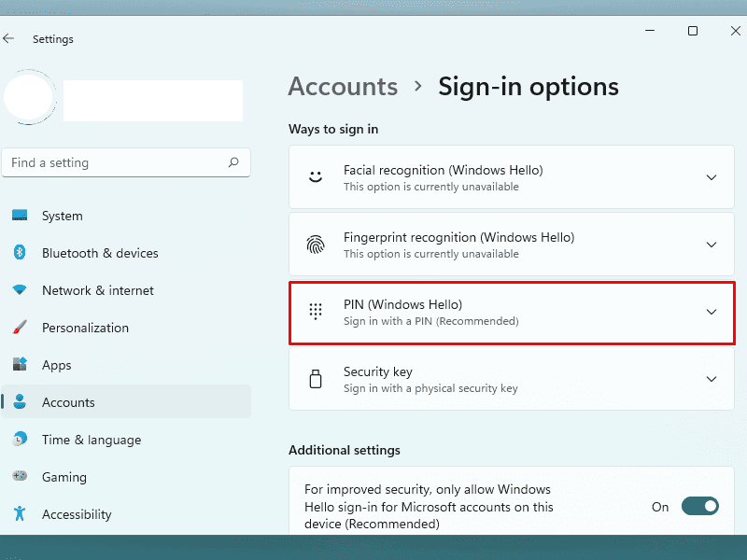Click the System monitor icon in sidebar
Screen dimensions: 747x560
(20, 216)
